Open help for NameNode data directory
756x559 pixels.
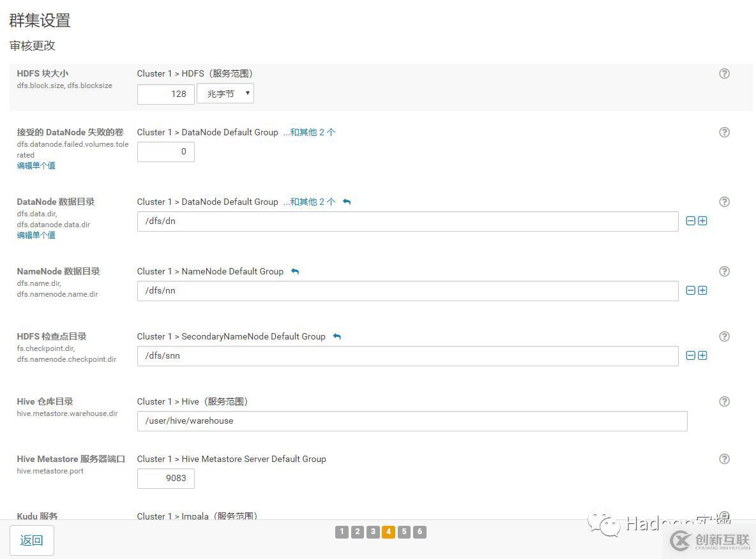click(724, 271)
